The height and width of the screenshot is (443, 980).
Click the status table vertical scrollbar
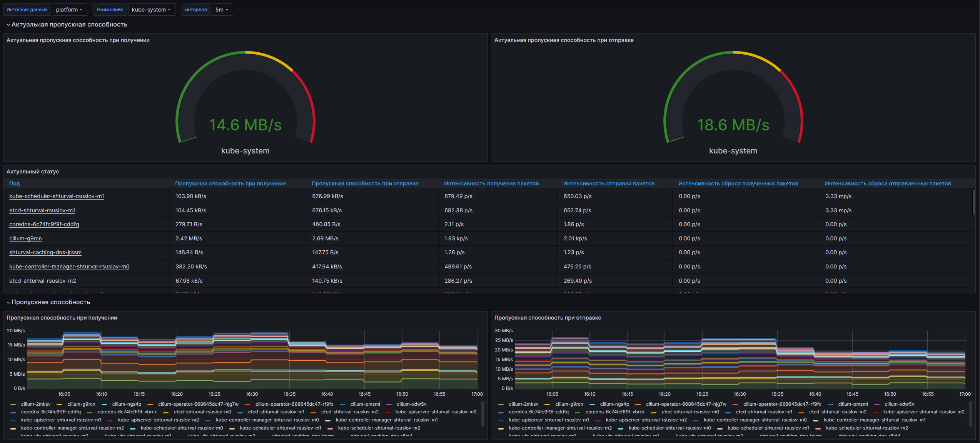point(973,202)
